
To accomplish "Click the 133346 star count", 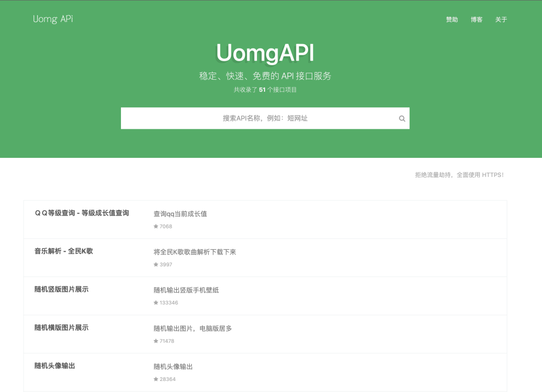I will pos(169,303).
